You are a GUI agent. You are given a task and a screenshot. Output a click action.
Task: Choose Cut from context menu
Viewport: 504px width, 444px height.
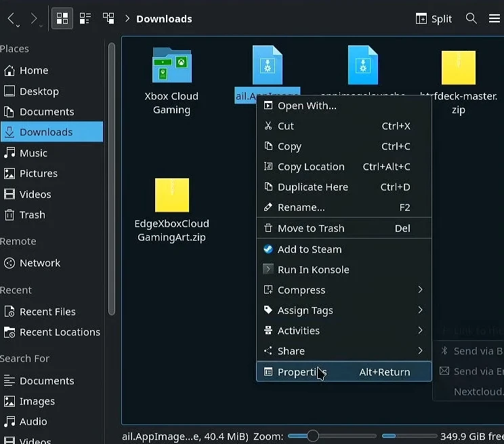[x=343, y=126]
